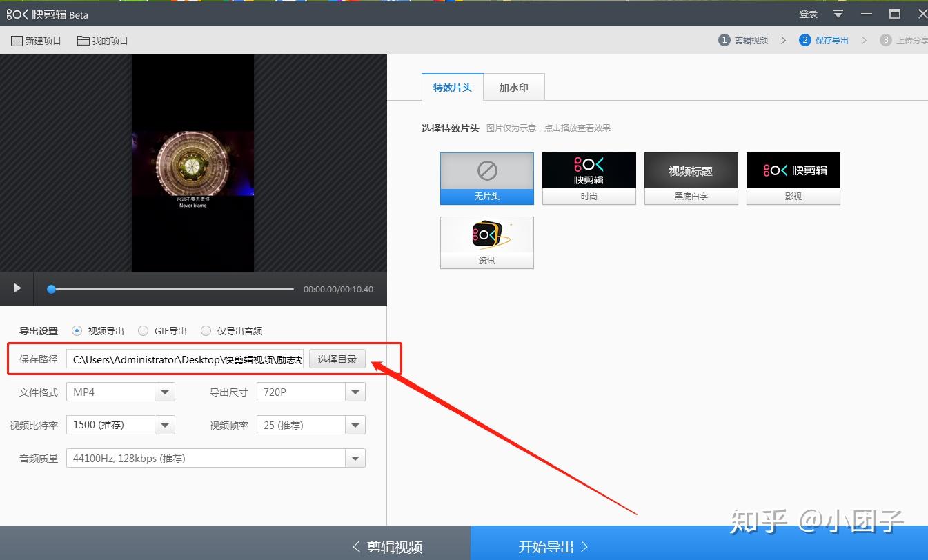
Task: Open the MP4 file format dropdown
Action: click(164, 392)
